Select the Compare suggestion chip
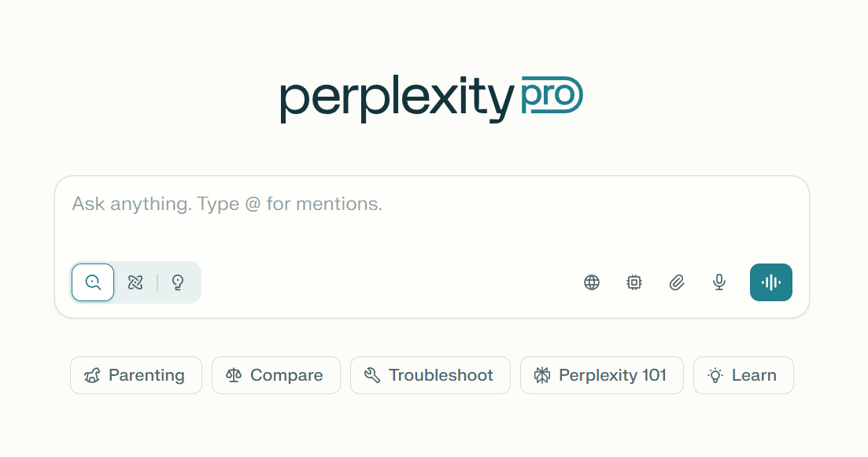 point(276,375)
